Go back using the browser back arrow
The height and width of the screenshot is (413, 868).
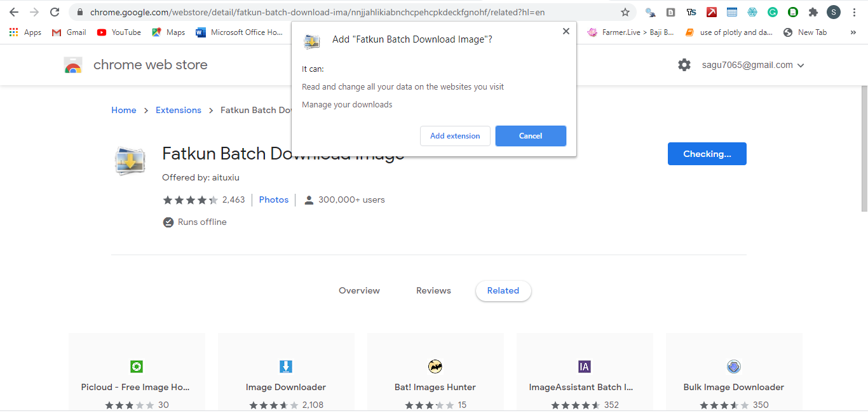(14, 12)
